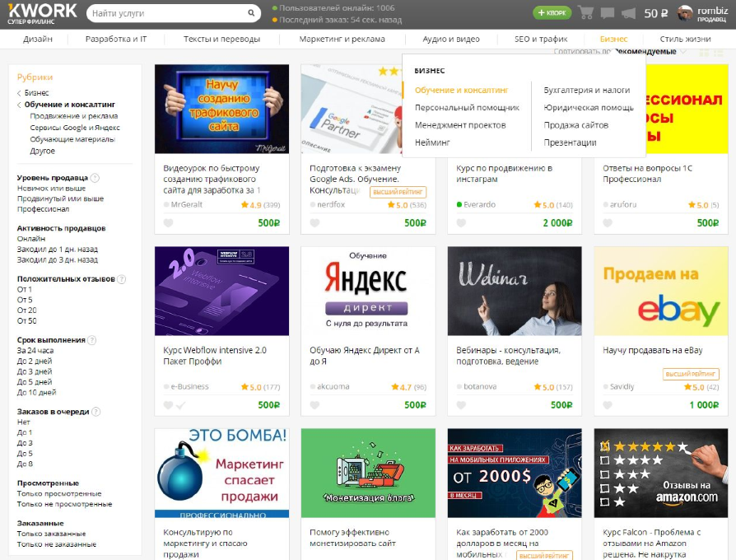Image resolution: width=736 pixels, height=560 pixels.
Task: Open the shopping cart icon
Action: coord(585,12)
